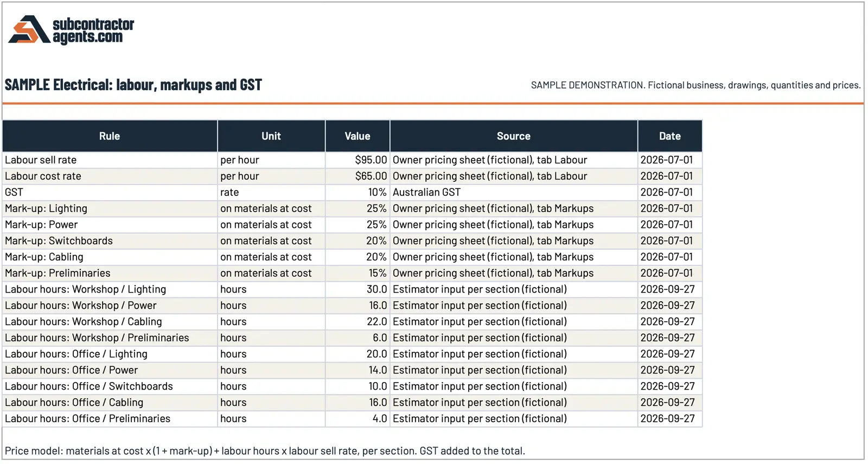
Task: Select the 'Mark-up: Switchboards' cell
Action: 110,241
